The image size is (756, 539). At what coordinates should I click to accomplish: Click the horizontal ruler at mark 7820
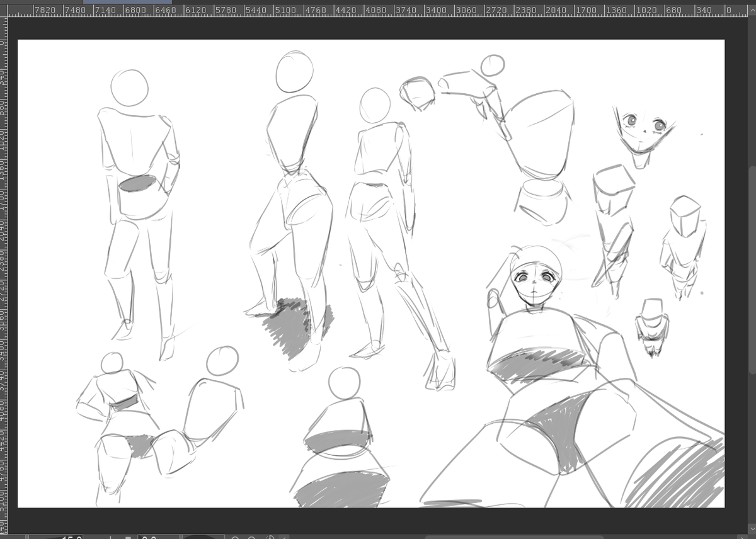(45, 10)
